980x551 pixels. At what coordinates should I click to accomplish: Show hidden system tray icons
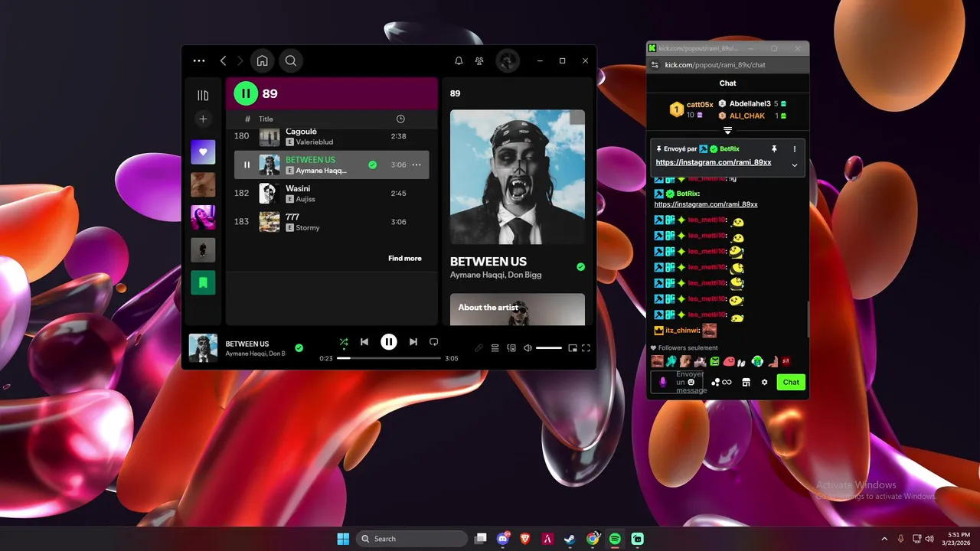pyautogui.click(x=884, y=539)
